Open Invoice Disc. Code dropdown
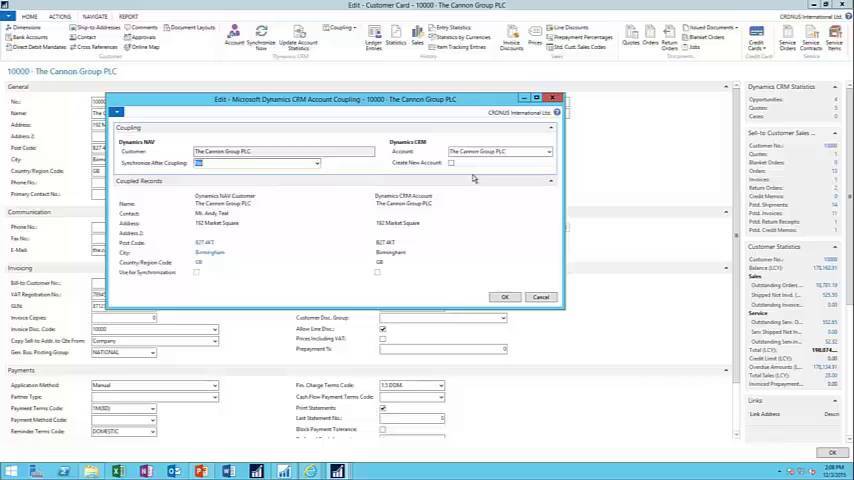The image size is (854, 480). 215,329
